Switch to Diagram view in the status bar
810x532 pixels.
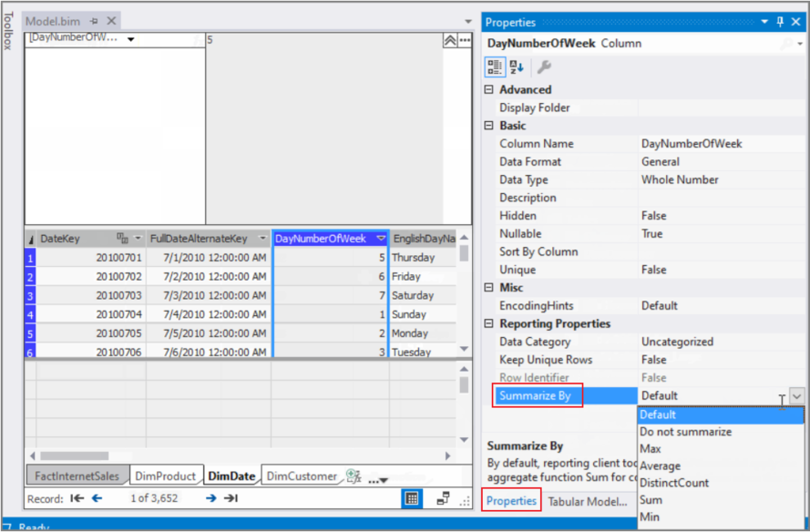pos(443,497)
